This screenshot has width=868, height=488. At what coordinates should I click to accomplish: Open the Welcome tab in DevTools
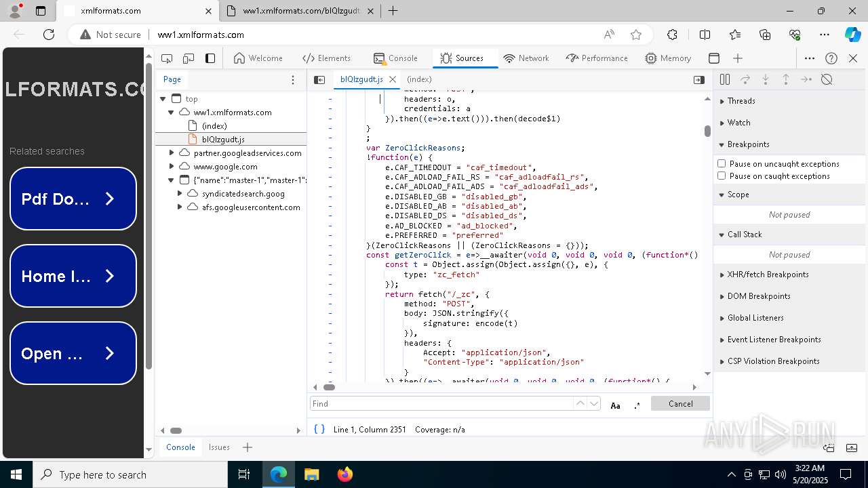258,58
